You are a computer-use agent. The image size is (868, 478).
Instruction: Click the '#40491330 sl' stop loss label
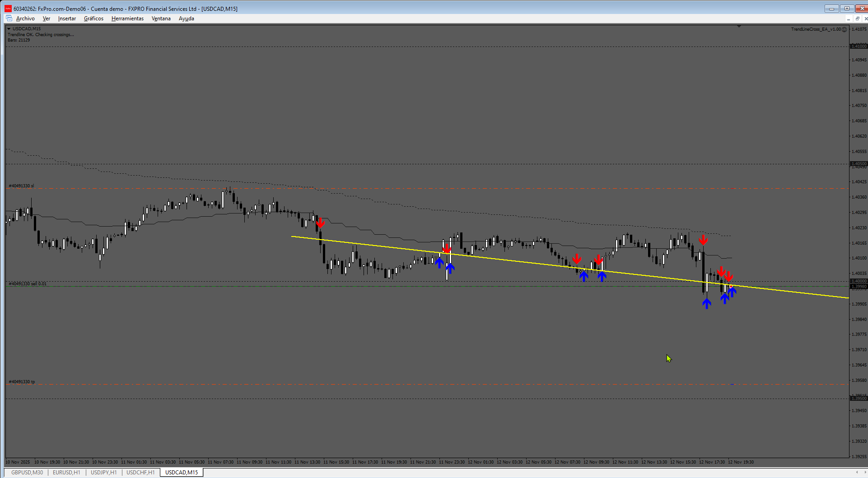point(21,186)
